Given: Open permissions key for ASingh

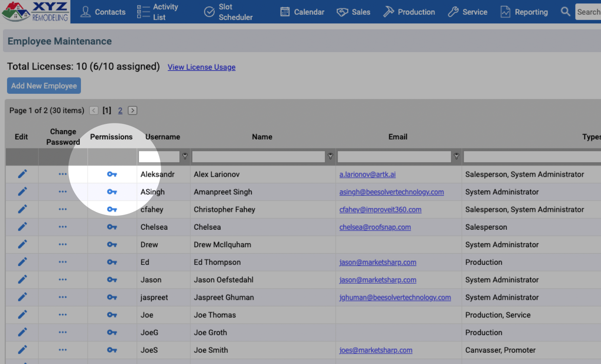Looking at the screenshot, I should [112, 192].
